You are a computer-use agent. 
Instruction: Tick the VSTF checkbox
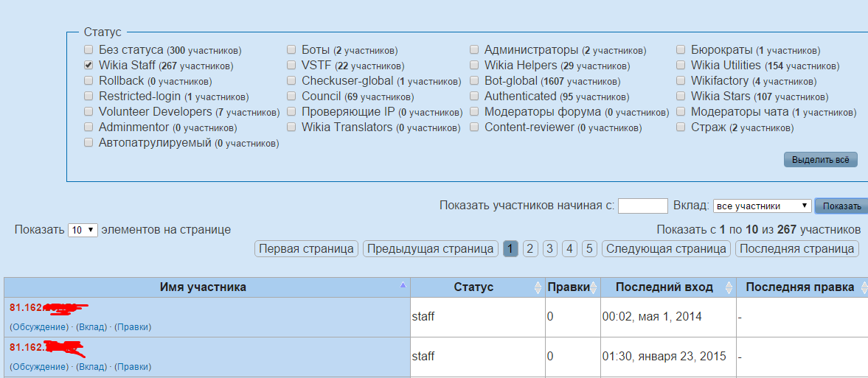[x=291, y=66]
